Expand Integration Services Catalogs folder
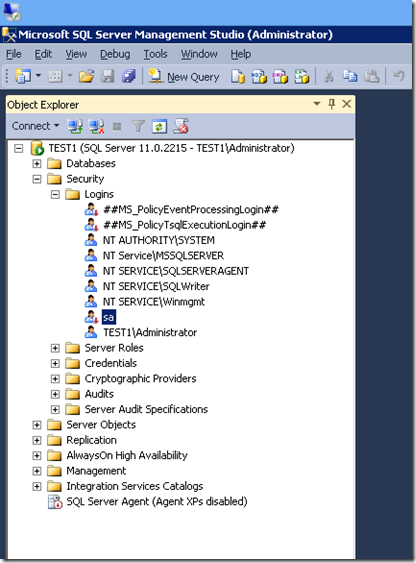This screenshot has width=416, height=563. pyautogui.click(x=37, y=487)
